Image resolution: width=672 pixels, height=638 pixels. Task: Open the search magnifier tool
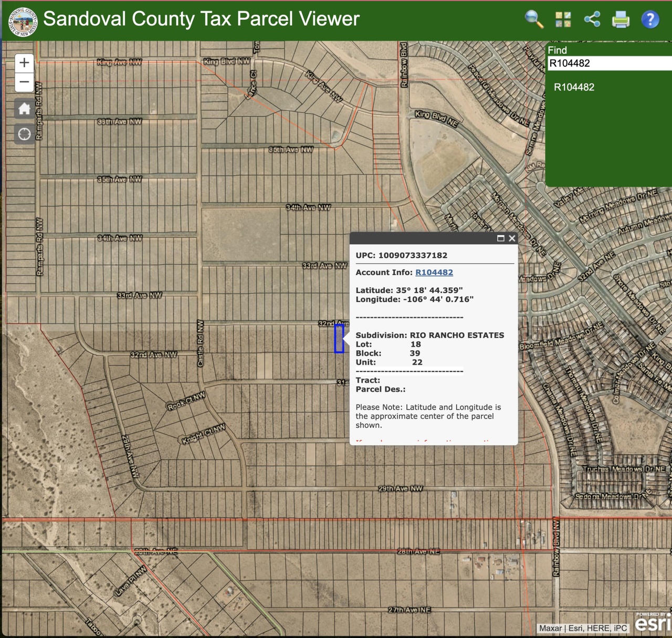(534, 19)
